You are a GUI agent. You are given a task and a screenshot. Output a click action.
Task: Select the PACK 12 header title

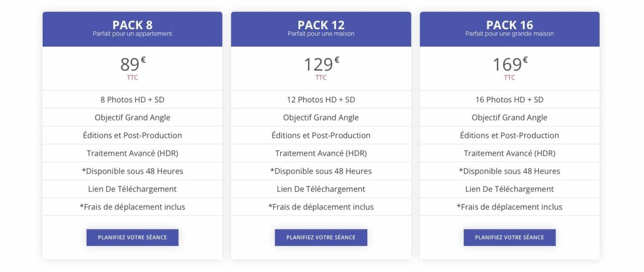tap(321, 25)
